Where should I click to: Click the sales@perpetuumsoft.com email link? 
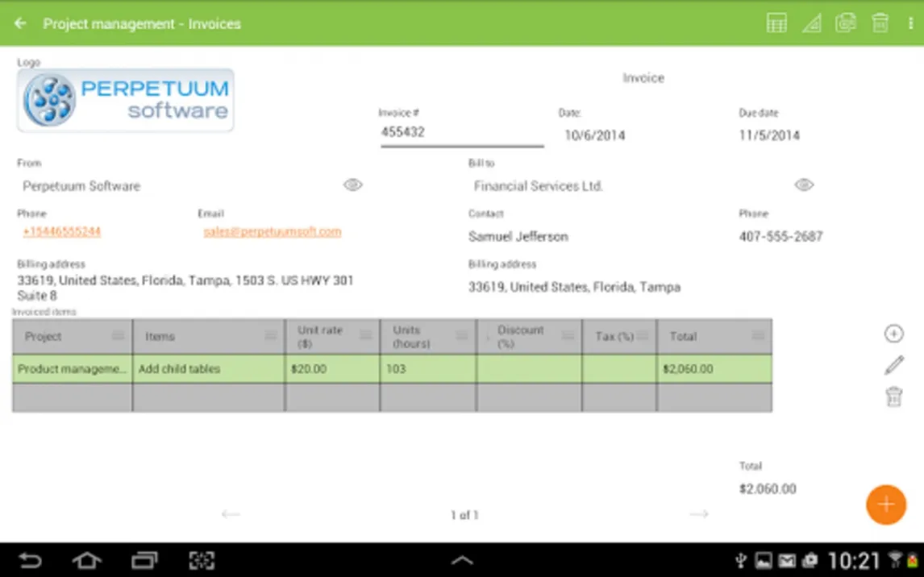tap(272, 232)
